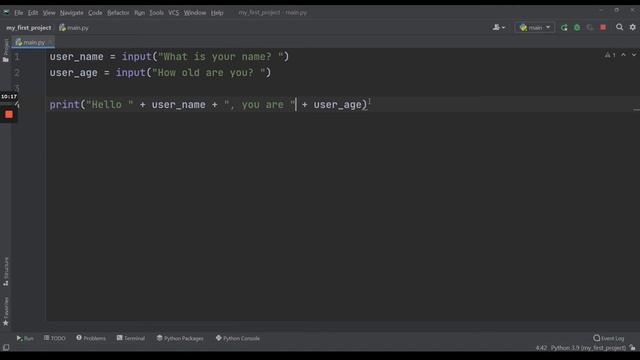Click the "How old are you? " string
Viewport: 640px width, 360px height.
pyautogui.click(x=209, y=73)
